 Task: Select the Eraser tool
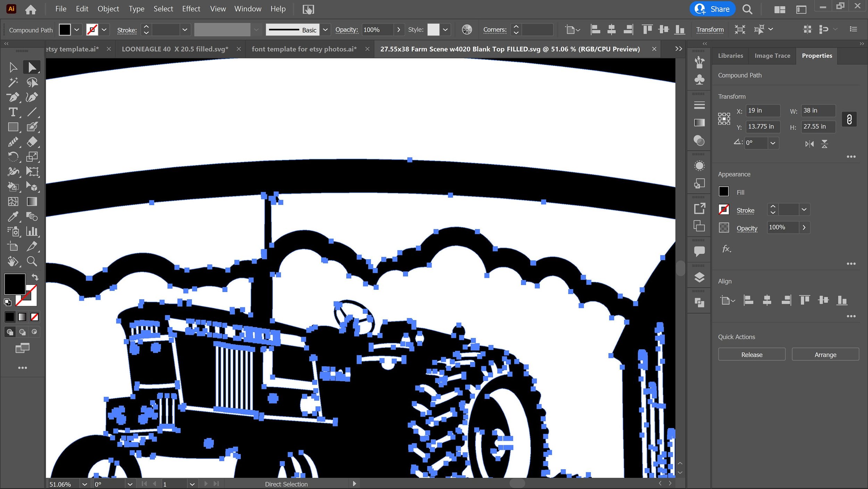32,142
